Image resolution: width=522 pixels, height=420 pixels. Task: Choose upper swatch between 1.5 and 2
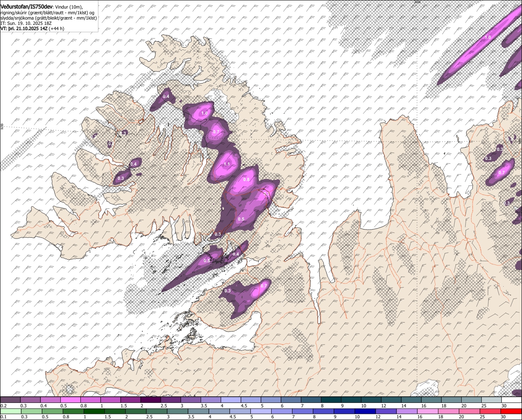point(130,400)
